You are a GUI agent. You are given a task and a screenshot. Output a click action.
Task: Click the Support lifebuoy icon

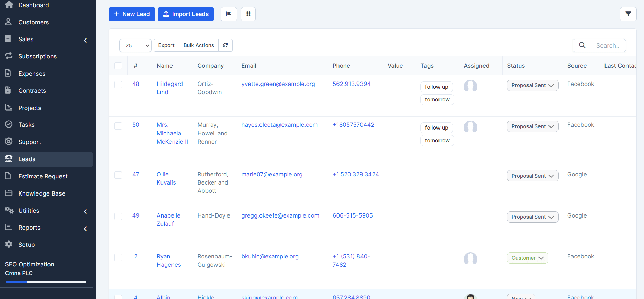(9, 142)
